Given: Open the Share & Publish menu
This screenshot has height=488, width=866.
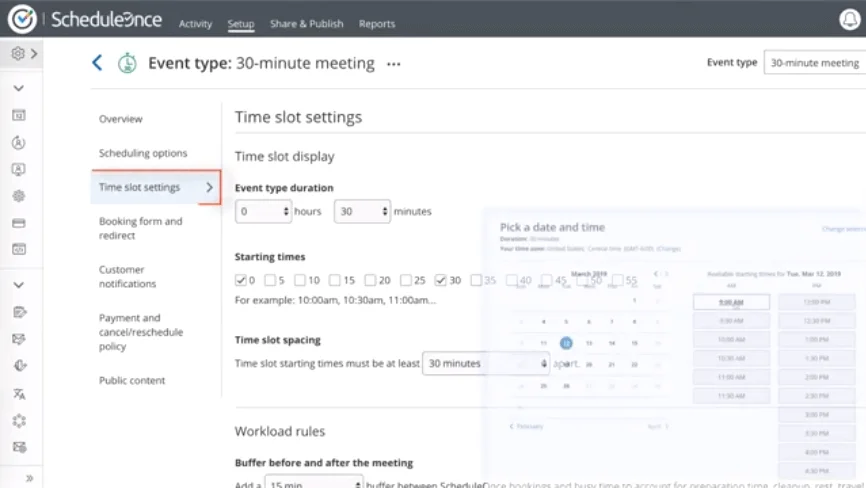Looking at the screenshot, I should click(x=307, y=24).
